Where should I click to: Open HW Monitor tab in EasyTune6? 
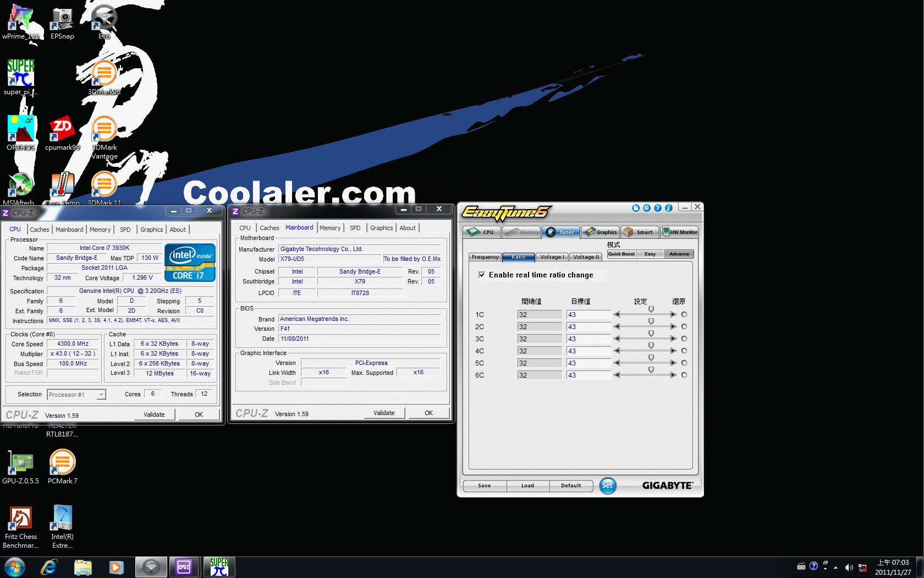pyautogui.click(x=680, y=232)
